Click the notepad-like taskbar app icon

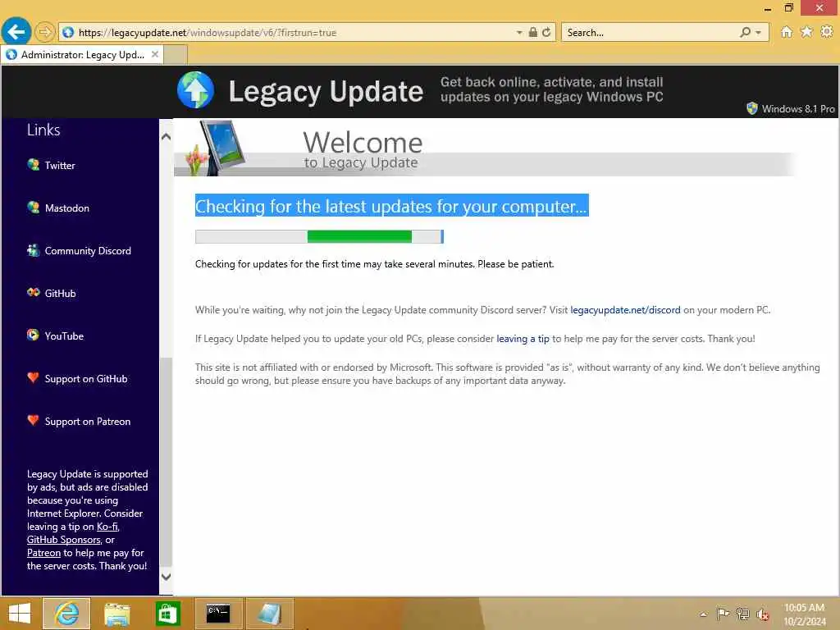pos(269,614)
